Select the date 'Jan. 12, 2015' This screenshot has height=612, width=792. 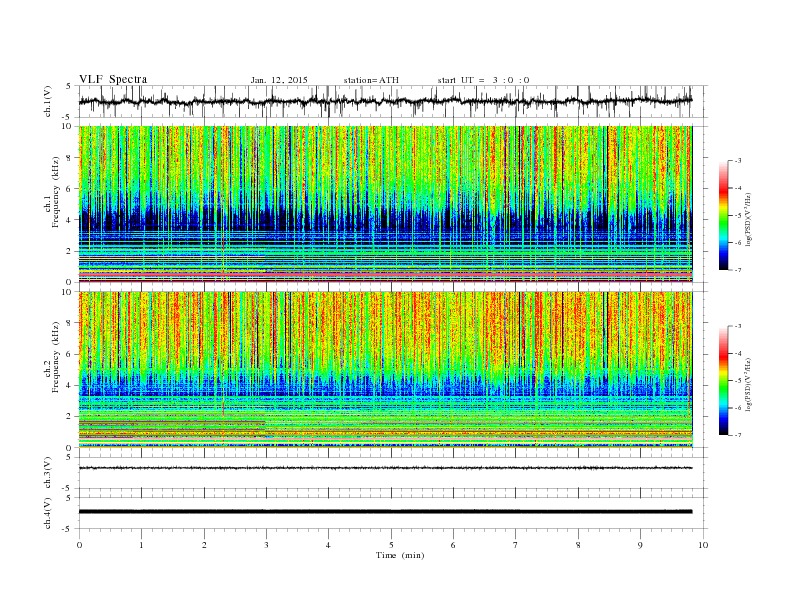[x=279, y=80]
